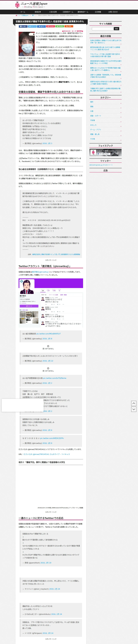The width and height of the screenshot is (138, 644).
Task: Click the ニュース速報Japan breadcrumb link
Action: click(23, 15)
